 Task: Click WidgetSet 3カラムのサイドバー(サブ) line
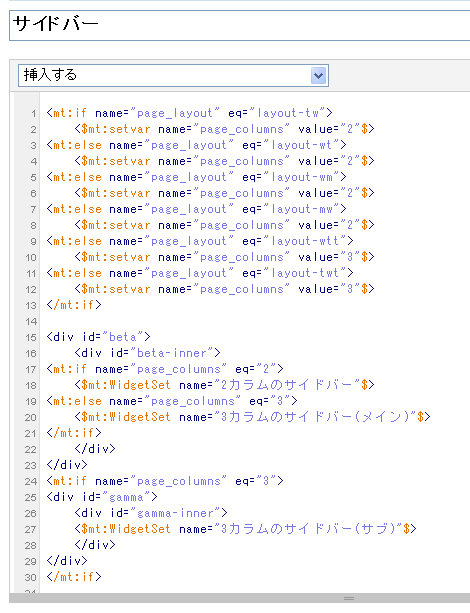245,529
